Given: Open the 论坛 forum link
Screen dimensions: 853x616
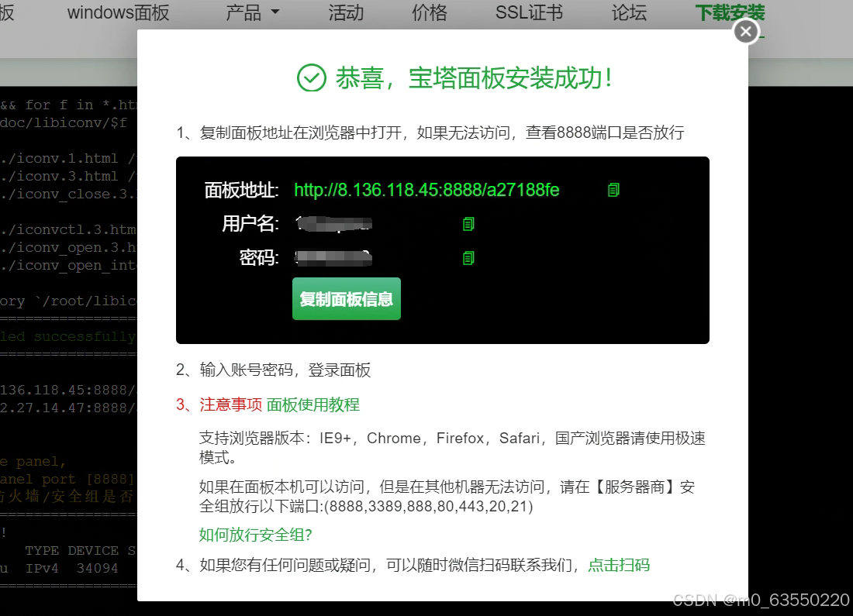Looking at the screenshot, I should point(629,12).
